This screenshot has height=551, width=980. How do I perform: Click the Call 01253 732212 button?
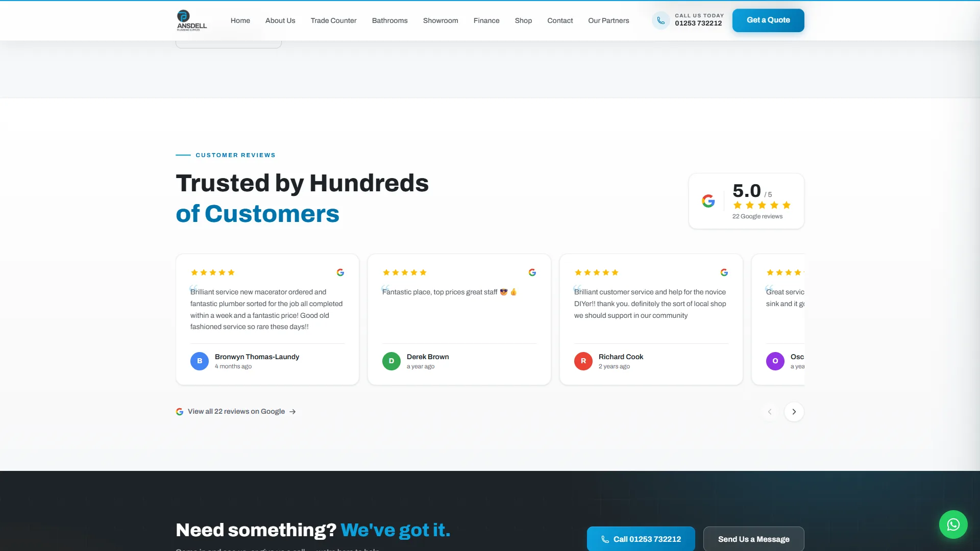coord(641,539)
